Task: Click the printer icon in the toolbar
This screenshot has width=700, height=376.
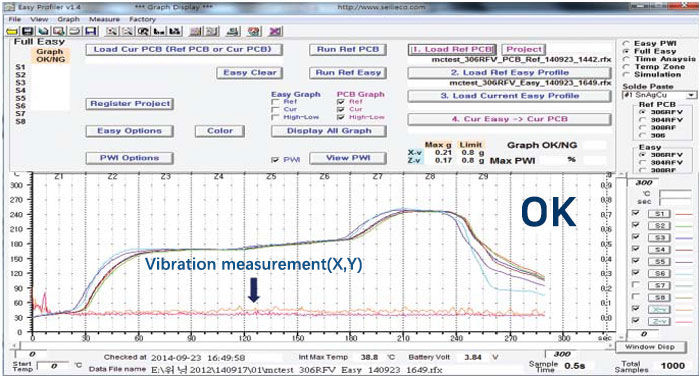Action: tap(75, 31)
